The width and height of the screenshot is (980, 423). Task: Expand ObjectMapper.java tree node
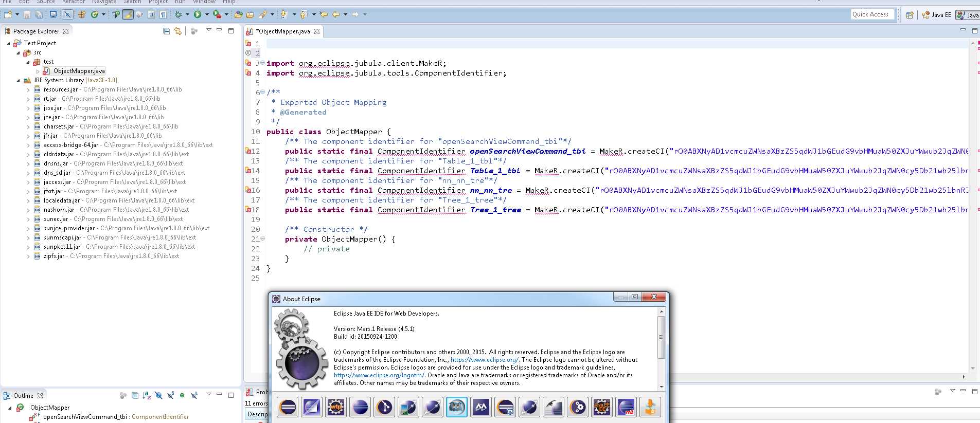pos(38,71)
